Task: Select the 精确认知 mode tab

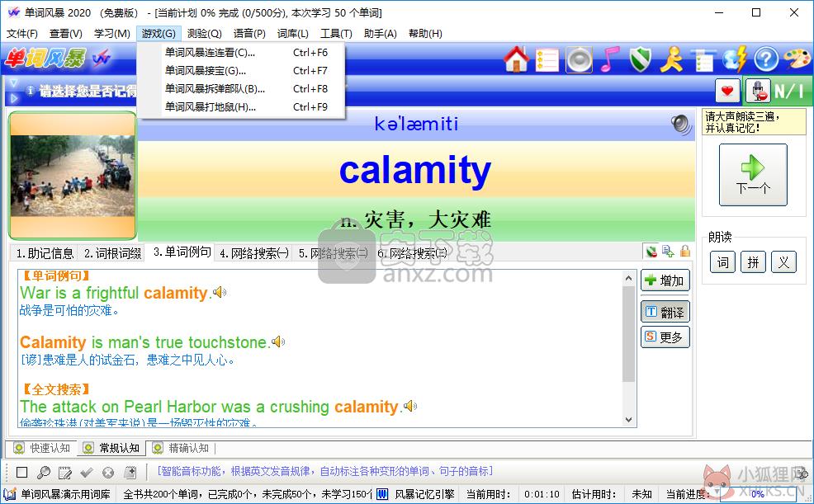Action: pyautogui.click(x=181, y=448)
